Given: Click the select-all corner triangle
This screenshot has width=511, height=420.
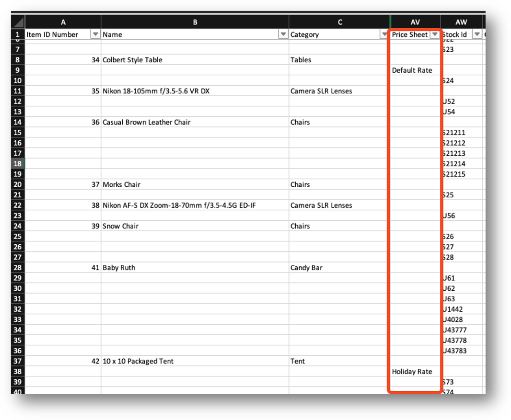Looking at the screenshot, I should [x=18, y=23].
